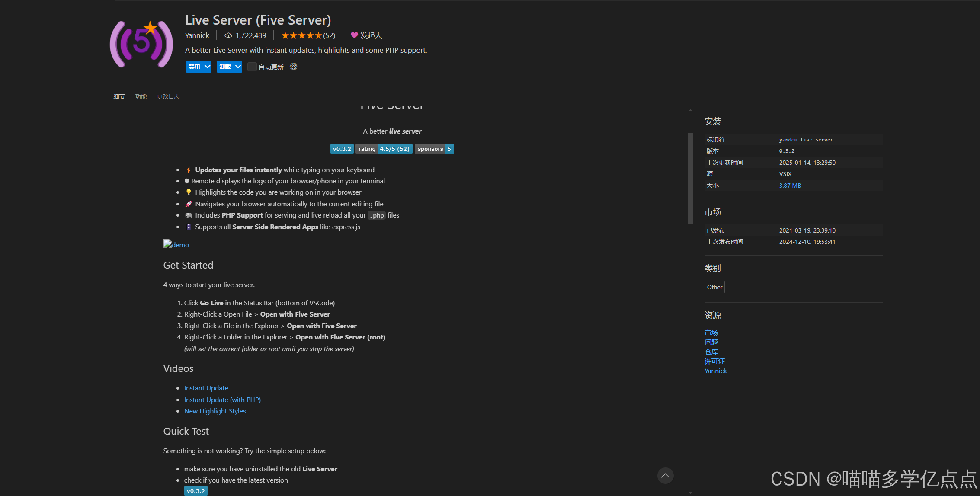The image size is (980, 496).
Task: Open the 禁用 disable dropdown arrow
Action: tap(207, 67)
